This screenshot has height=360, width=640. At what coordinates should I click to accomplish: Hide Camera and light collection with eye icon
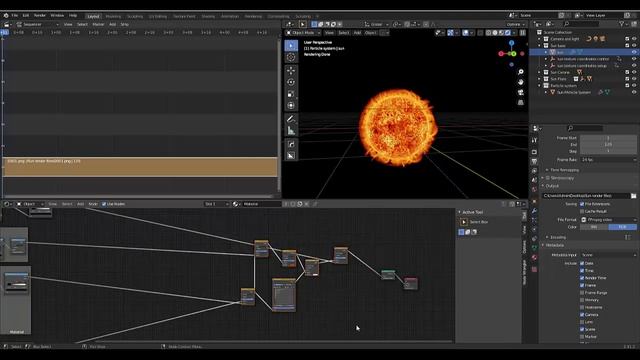(634, 39)
